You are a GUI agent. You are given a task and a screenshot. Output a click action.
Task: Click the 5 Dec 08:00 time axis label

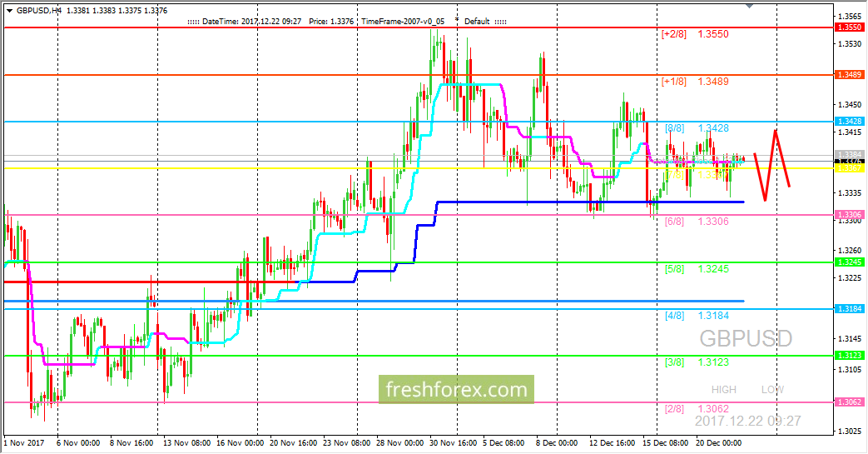click(503, 443)
